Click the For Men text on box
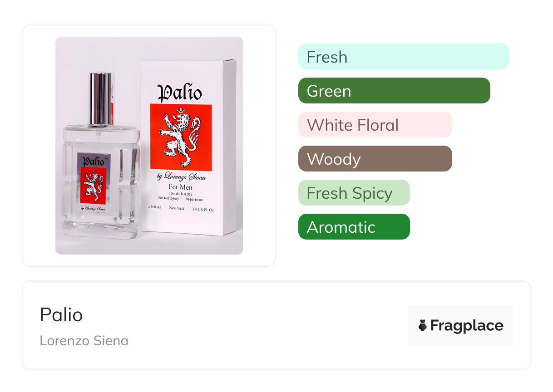This screenshot has height=392, width=553. 180,187
